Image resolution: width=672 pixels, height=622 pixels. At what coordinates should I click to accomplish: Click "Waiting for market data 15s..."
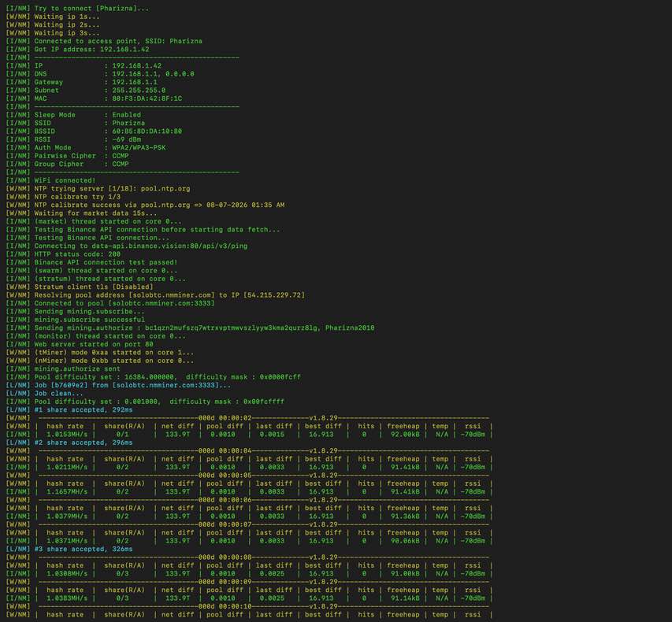click(x=95, y=213)
